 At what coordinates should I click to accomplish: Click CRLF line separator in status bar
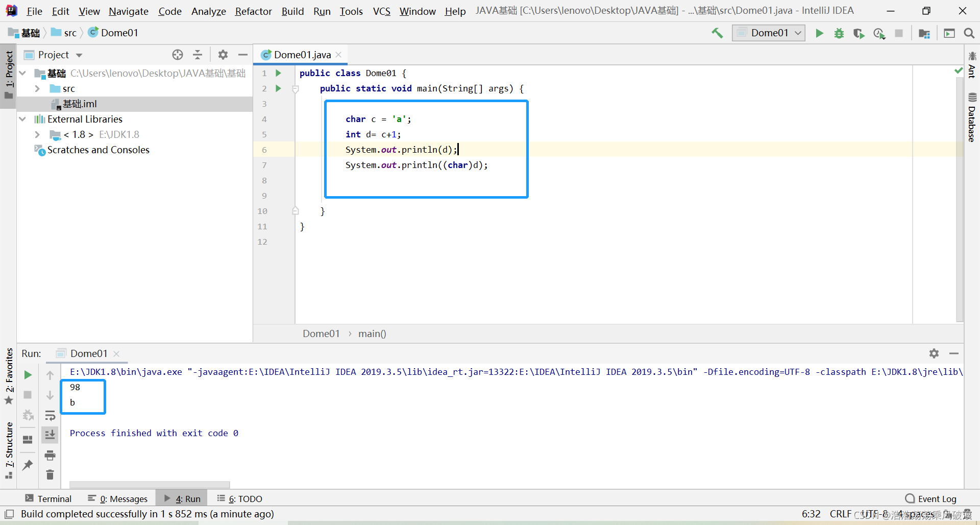click(840, 514)
